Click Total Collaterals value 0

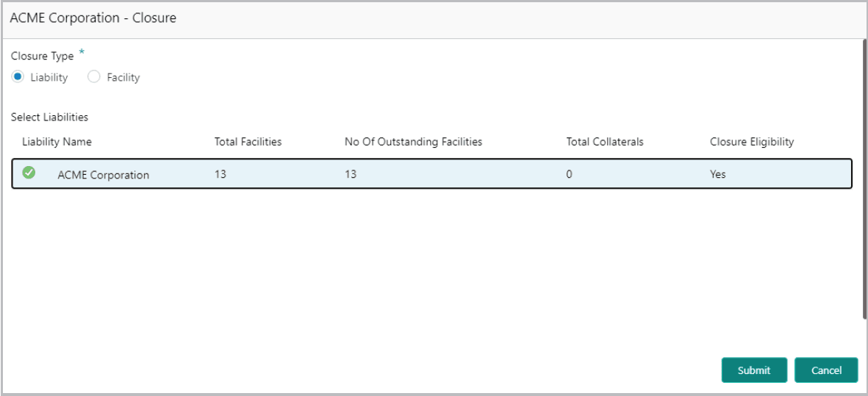569,174
